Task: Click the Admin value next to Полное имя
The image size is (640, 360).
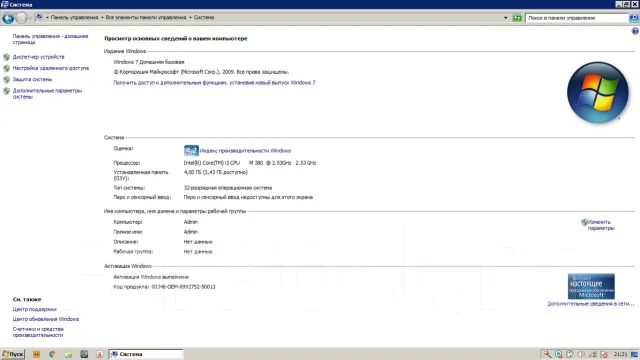Action: tap(191, 232)
